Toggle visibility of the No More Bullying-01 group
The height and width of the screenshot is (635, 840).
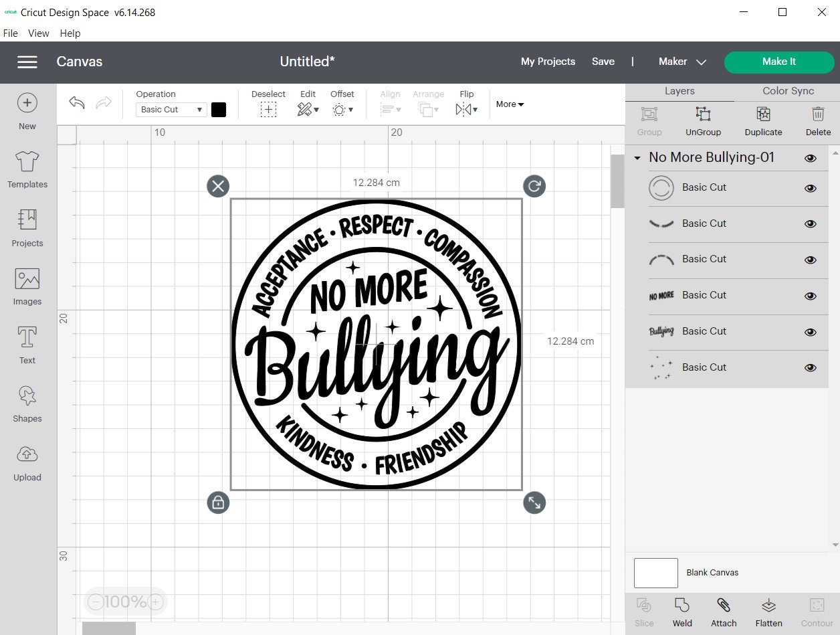tap(810, 158)
